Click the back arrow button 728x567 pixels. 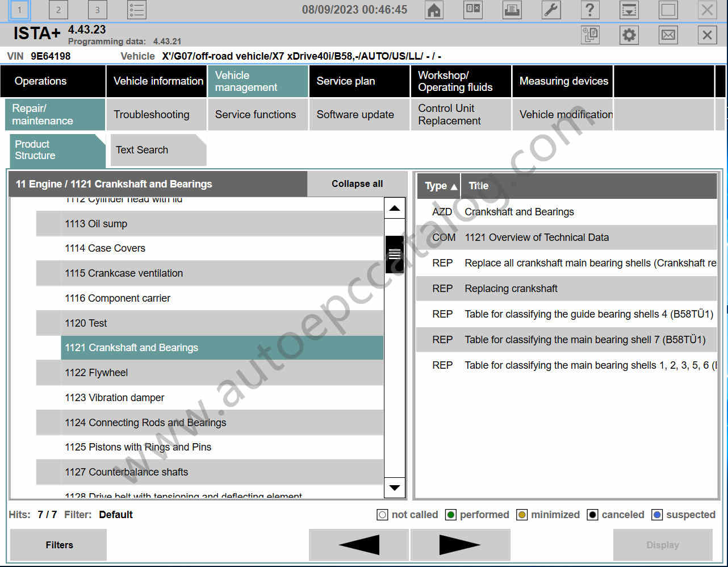click(359, 545)
